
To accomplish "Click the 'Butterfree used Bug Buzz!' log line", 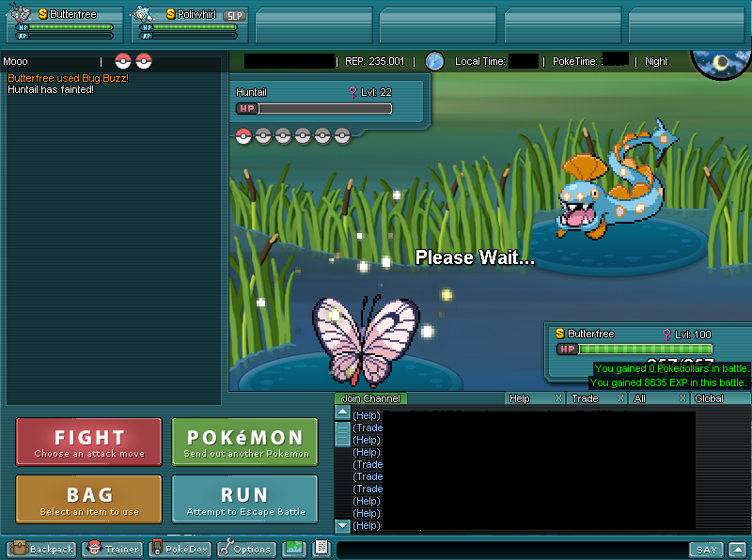I will (x=68, y=78).
